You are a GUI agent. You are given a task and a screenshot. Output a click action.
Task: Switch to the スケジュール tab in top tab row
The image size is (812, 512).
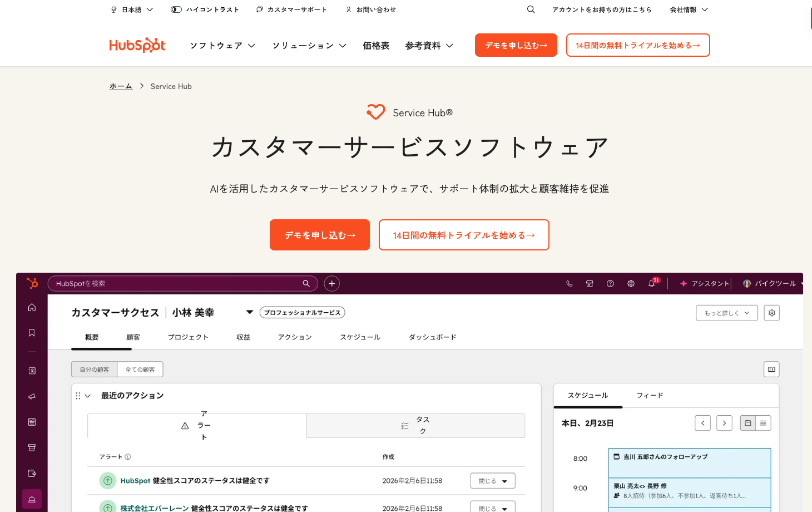point(360,337)
